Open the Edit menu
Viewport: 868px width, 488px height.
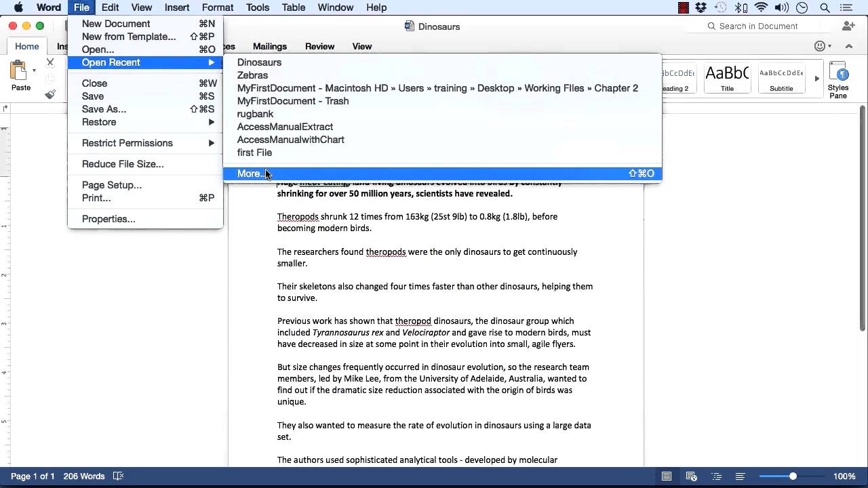click(110, 7)
